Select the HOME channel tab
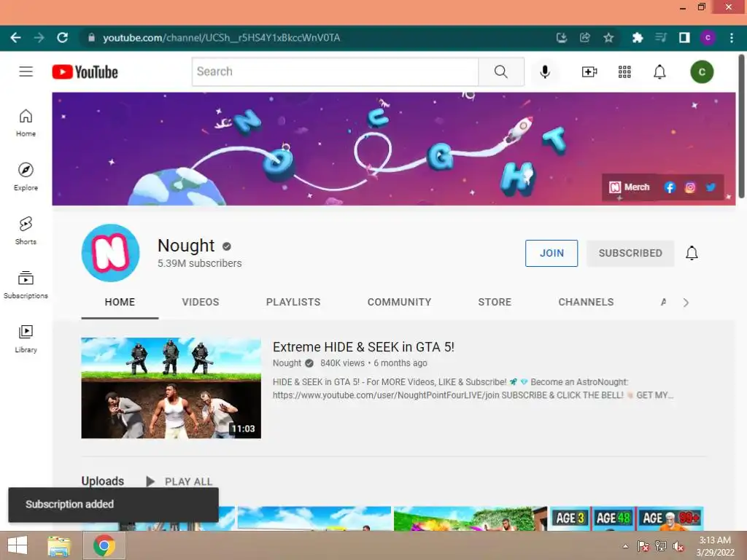Image resolution: width=747 pixels, height=560 pixels. [120, 302]
